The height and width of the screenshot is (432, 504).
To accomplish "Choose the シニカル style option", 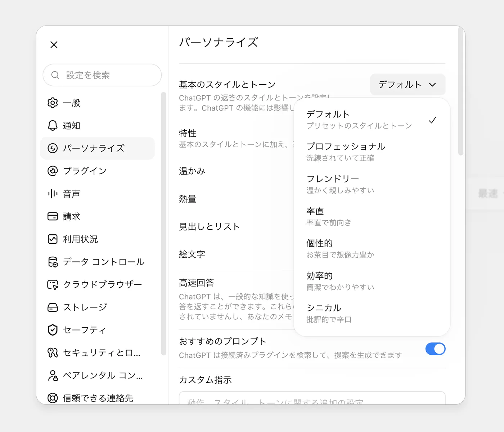I will (x=372, y=313).
